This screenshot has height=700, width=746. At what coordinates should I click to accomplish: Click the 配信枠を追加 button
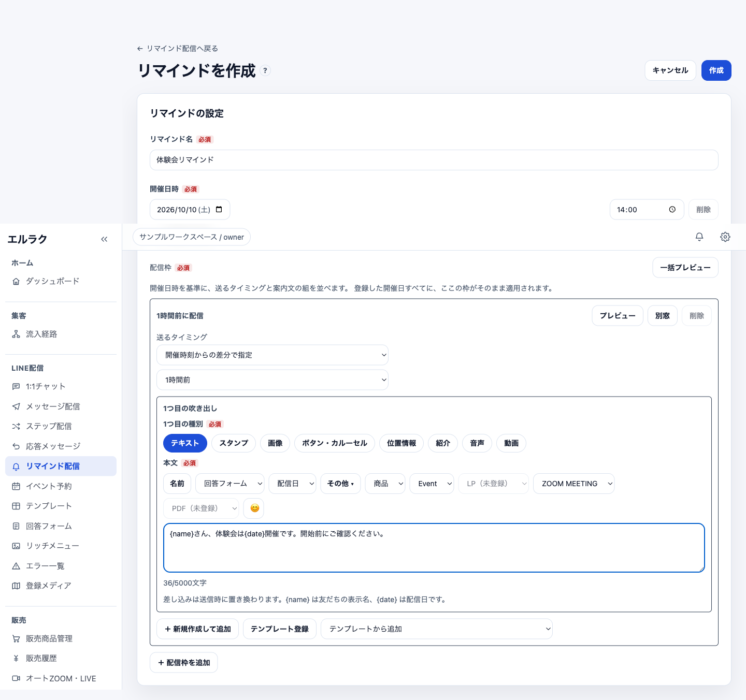tap(184, 663)
